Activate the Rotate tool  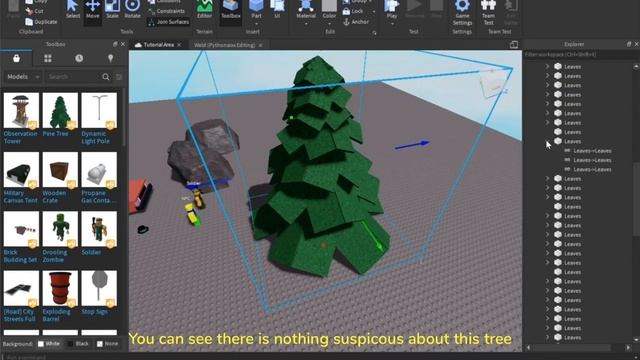click(x=132, y=9)
